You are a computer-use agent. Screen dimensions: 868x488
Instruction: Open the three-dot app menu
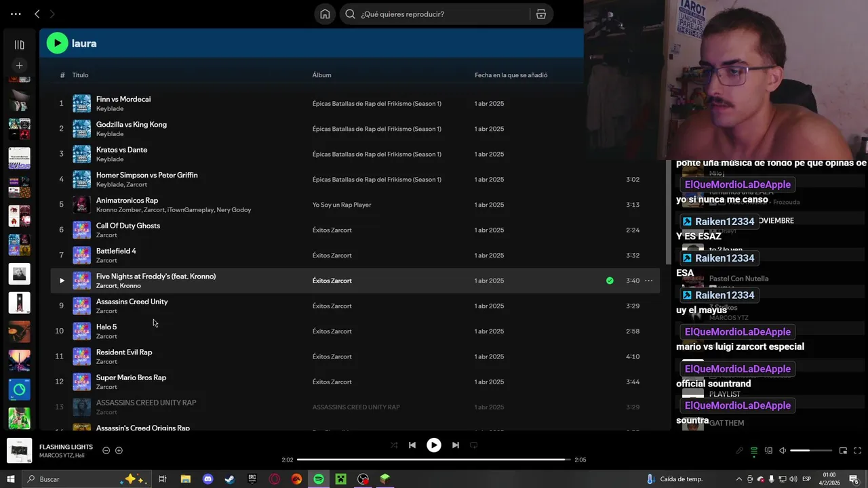(x=16, y=14)
